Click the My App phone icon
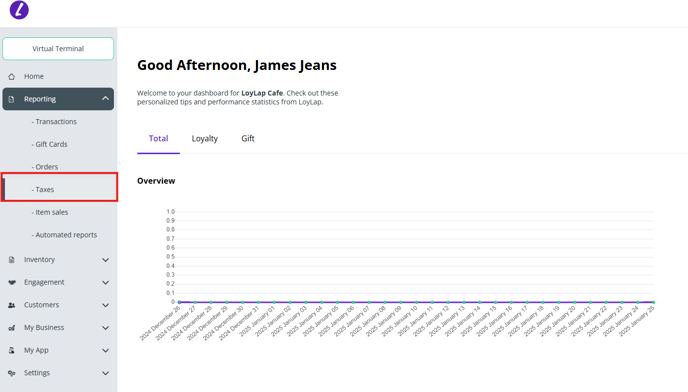688x392 pixels. (x=12, y=350)
